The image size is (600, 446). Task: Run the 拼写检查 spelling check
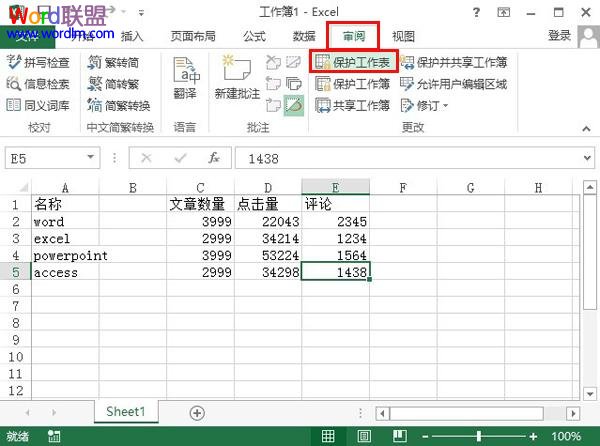(38, 62)
